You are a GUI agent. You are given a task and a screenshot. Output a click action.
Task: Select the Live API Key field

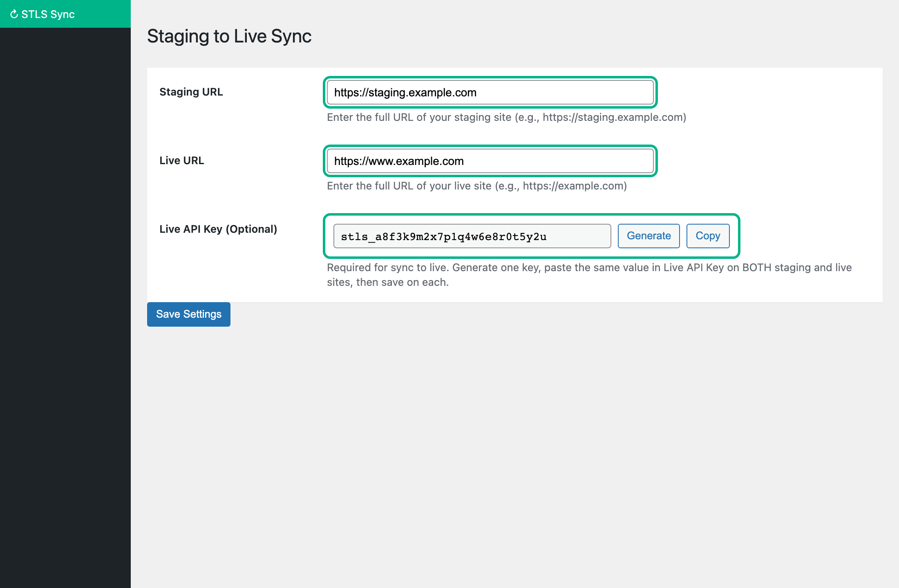coord(472,236)
